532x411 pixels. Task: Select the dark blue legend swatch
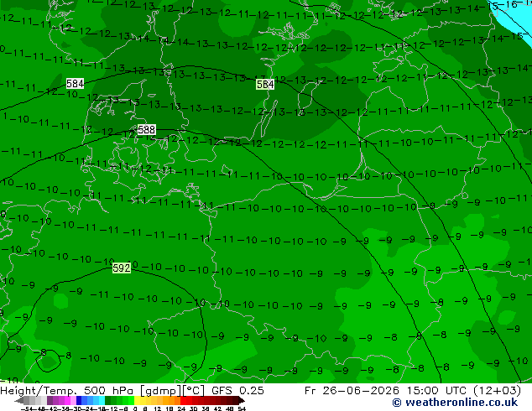coord(79,400)
